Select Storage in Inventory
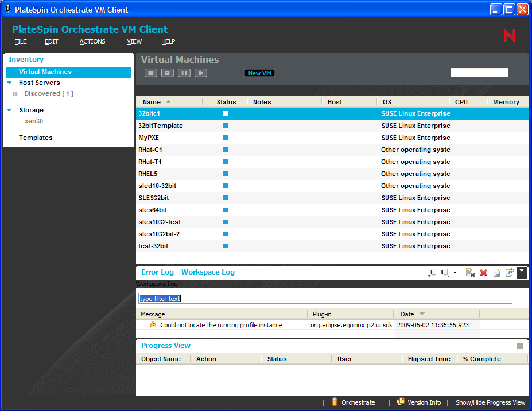The image size is (532, 411). [x=31, y=110]
